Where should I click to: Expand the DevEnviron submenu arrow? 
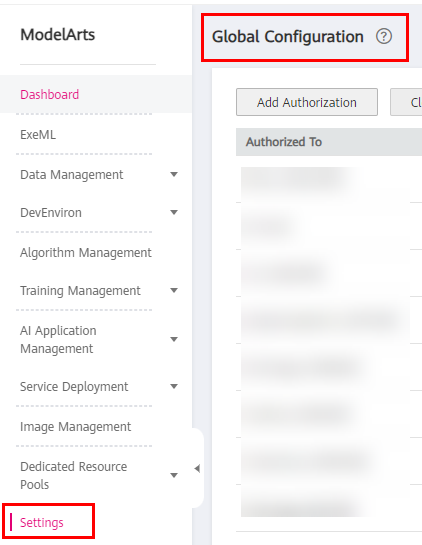(174, 212)
